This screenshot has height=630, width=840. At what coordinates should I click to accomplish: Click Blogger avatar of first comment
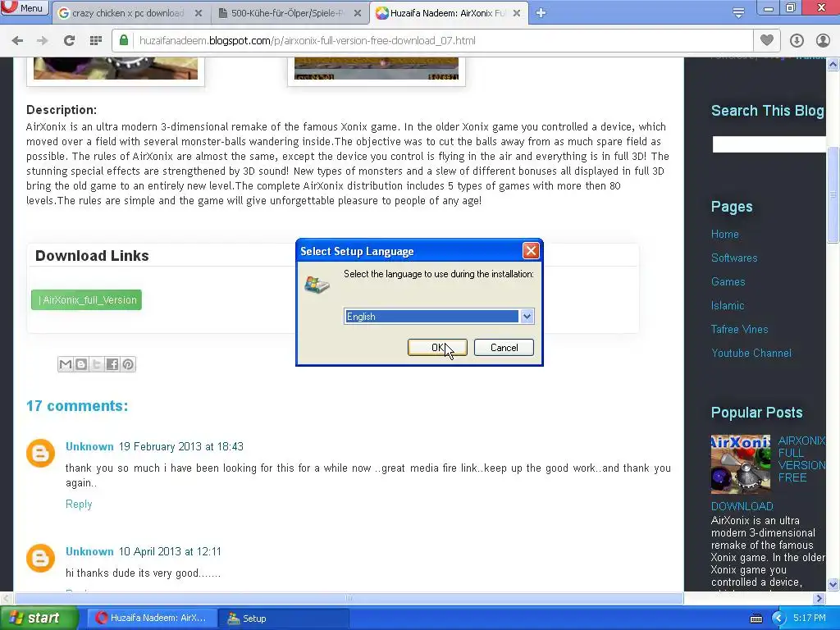(x=41, y=453)
